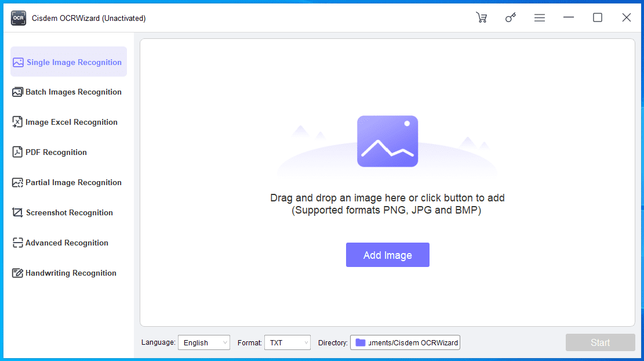644x361 pixels.
Task: Maximize the OCRWizard window
Action: [598, 17]
